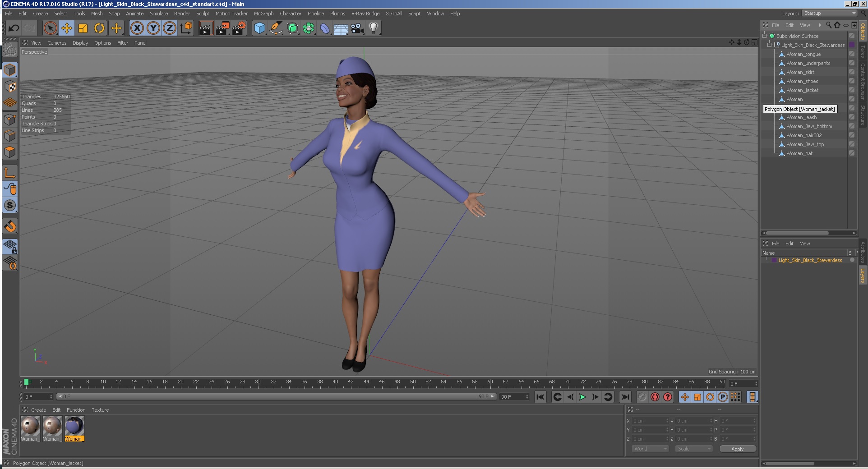Image resolution: width=868 pixels, height=469 pixels.
Task: Add a Floor environment object
Action: [x=341, y=28]
